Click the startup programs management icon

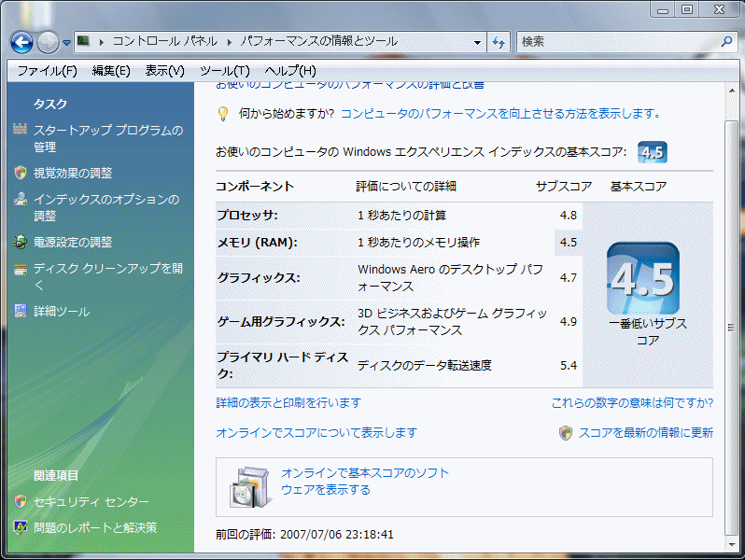click(x=21, y=130)
